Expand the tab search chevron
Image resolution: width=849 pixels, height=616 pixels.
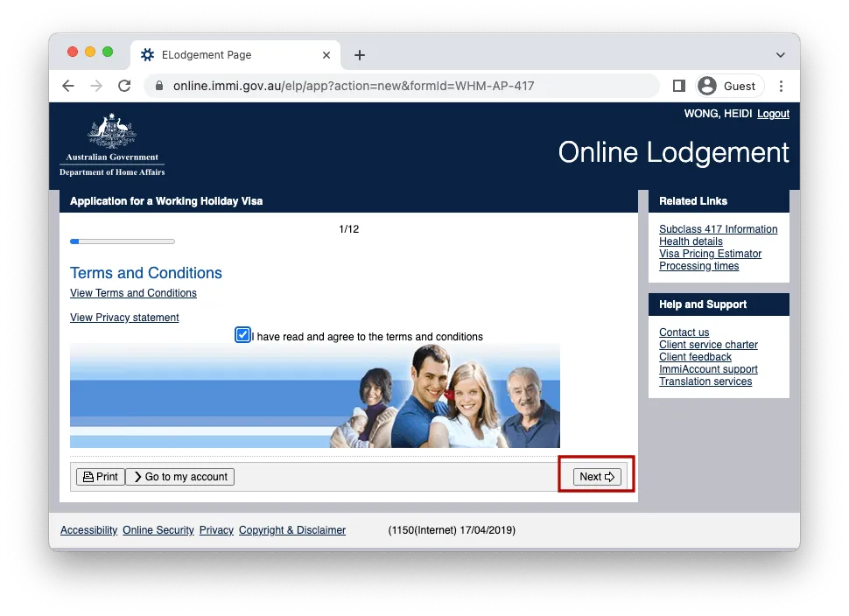tap(780, 55)
